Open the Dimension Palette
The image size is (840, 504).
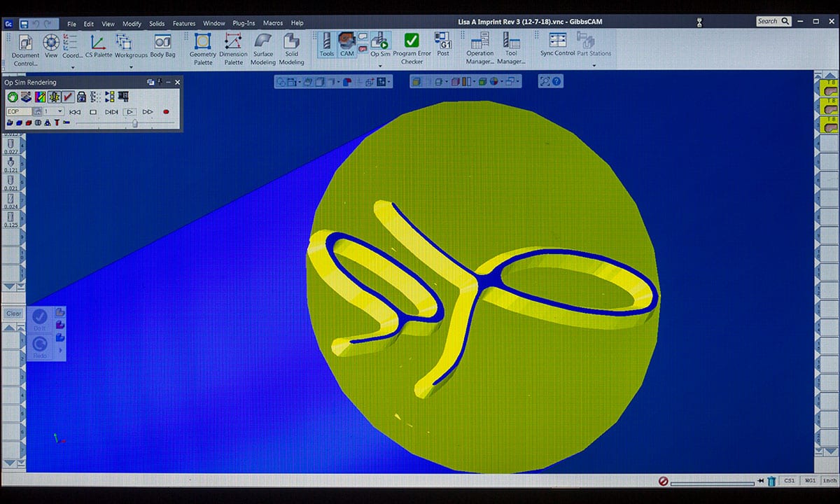pyautogui.click(x=233, y=49)
